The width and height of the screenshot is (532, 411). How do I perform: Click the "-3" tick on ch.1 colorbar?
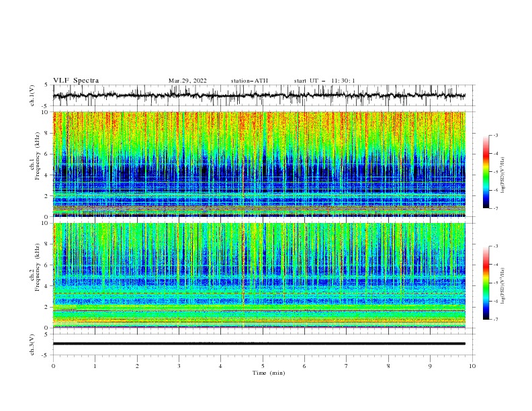(x=496, y=135)
